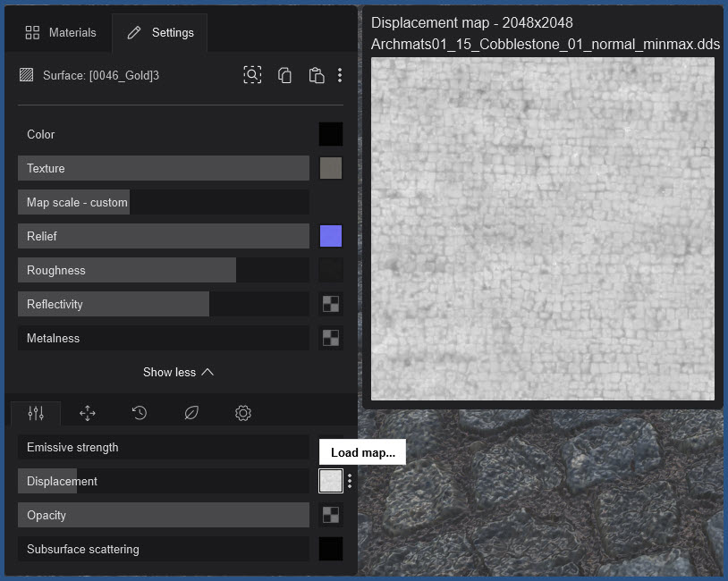Collapse the panel using Show less

pos(178,372)
